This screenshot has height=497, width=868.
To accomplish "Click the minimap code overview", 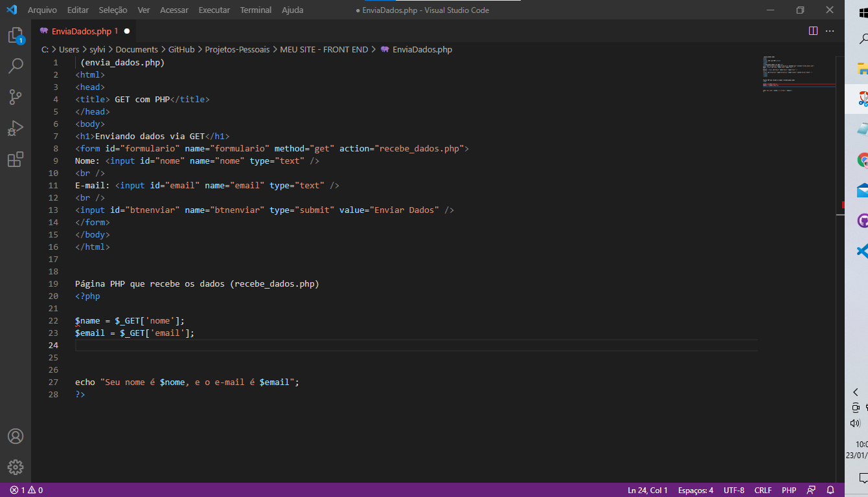I will tap(798, 73).
